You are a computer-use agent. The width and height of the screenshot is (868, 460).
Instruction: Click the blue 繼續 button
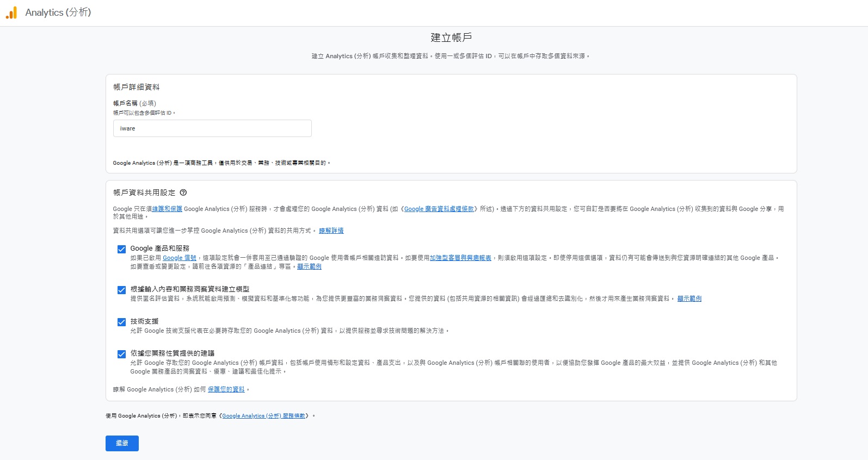tap(122, 443)
